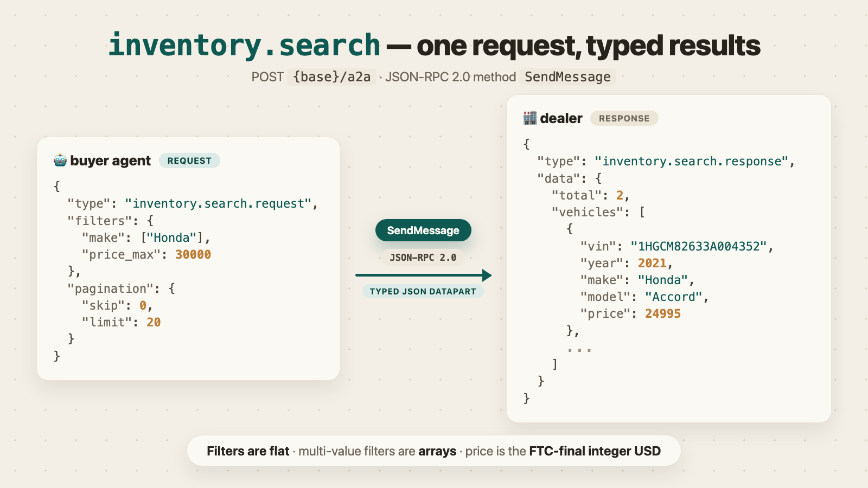Click the {base}/a2a code chip
868x488 pixels.
click(331, 77)
